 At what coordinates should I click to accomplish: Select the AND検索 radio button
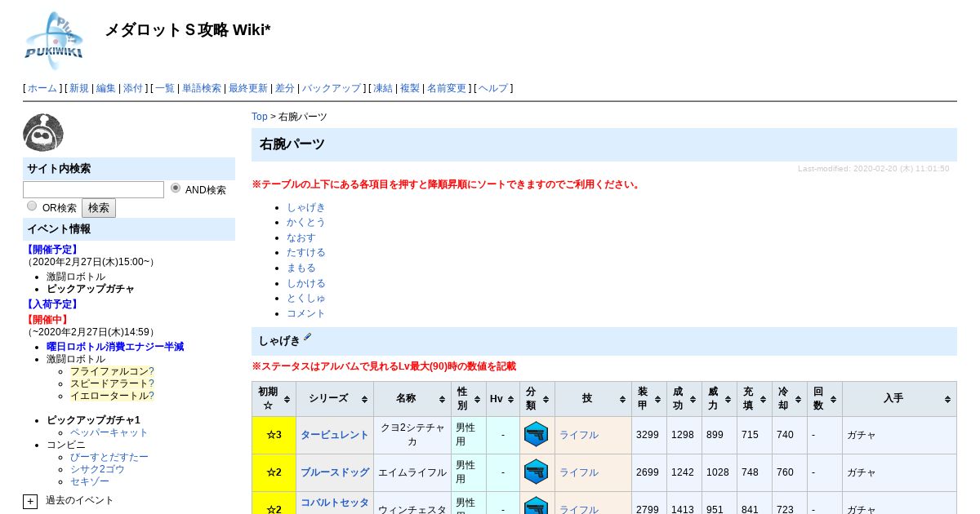(x=176, y=188)
